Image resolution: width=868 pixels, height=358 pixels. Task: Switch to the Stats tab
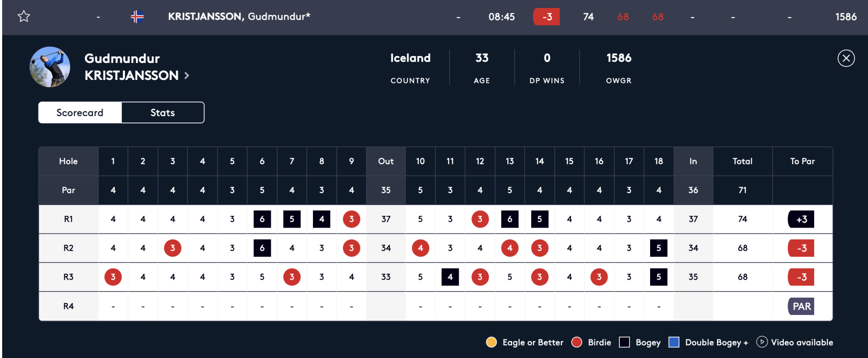(162, 113)
